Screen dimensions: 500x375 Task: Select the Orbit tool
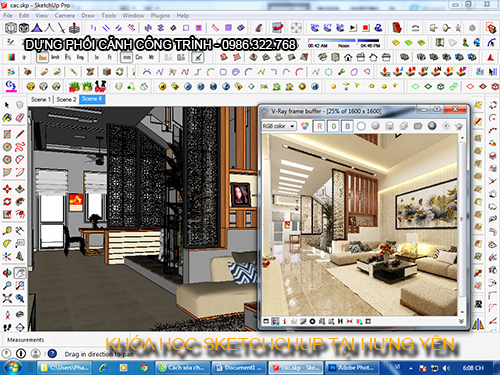pos(7,273)
